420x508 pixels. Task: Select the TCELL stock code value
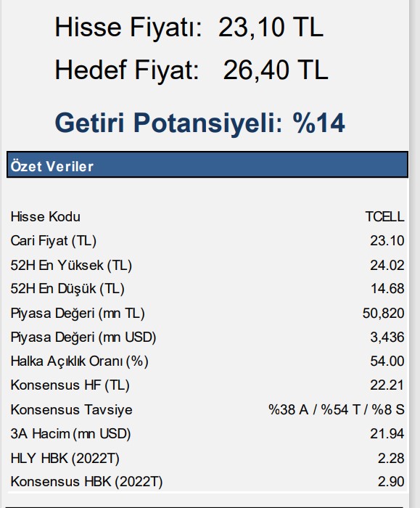click(x=384, y=217)
